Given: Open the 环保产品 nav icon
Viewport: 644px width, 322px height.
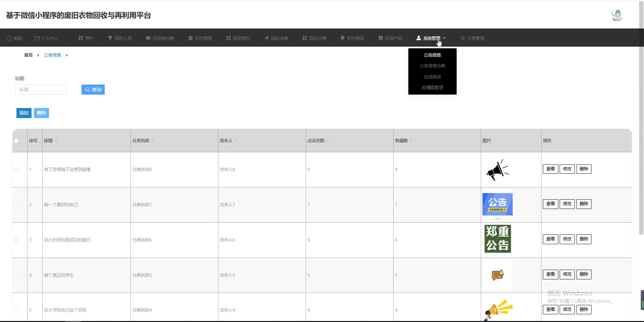Looking at the screenshot, I should point(381,38).
